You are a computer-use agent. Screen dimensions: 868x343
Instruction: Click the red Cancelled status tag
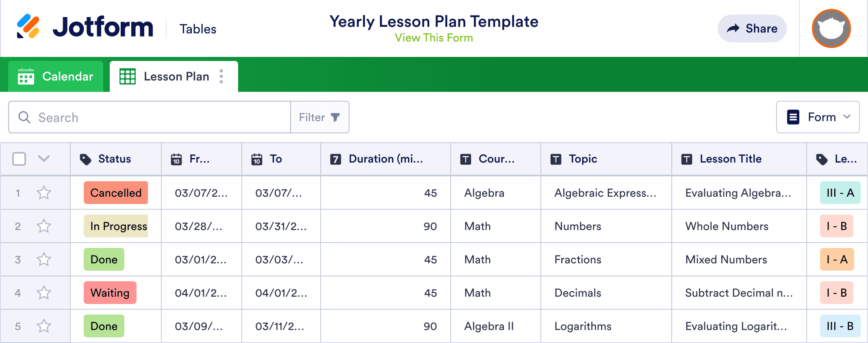point(116,193)
